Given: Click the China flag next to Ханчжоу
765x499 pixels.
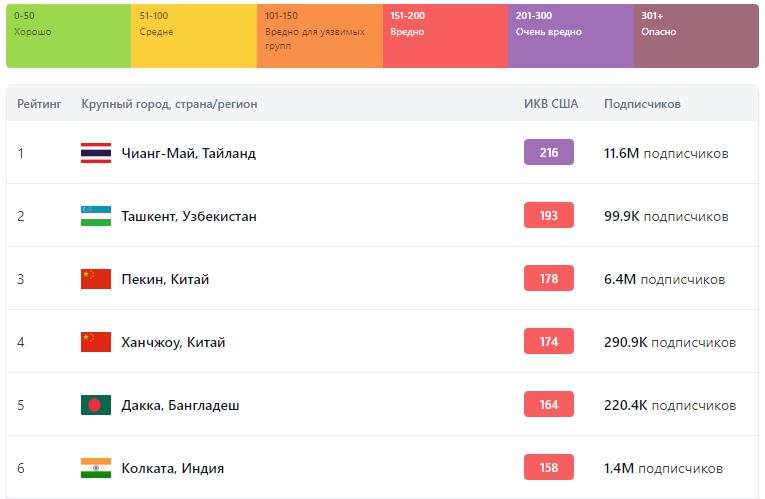Looking at the screenshot, I should pyautogui.click(x=96, y=342).
